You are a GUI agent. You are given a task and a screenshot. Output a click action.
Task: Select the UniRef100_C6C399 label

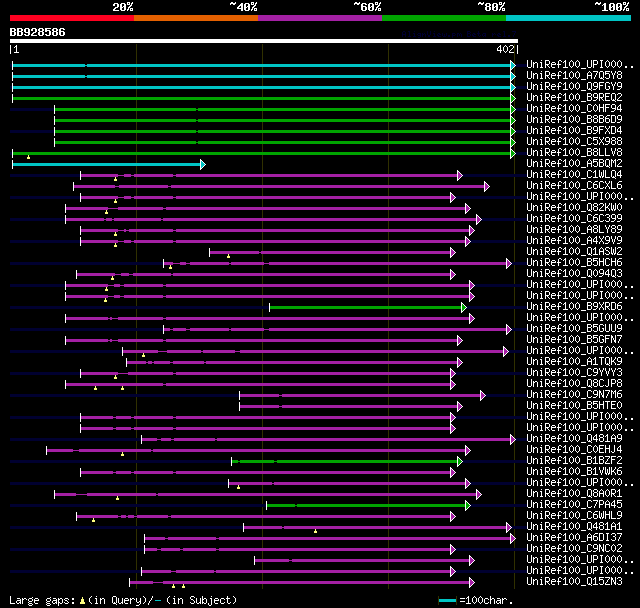574,219
